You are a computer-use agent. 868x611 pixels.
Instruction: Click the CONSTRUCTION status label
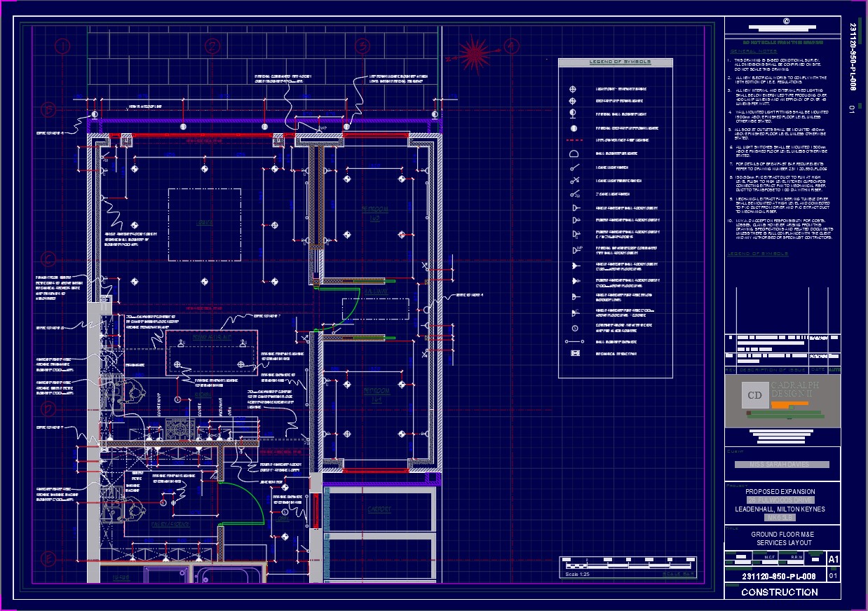[779, 592]
